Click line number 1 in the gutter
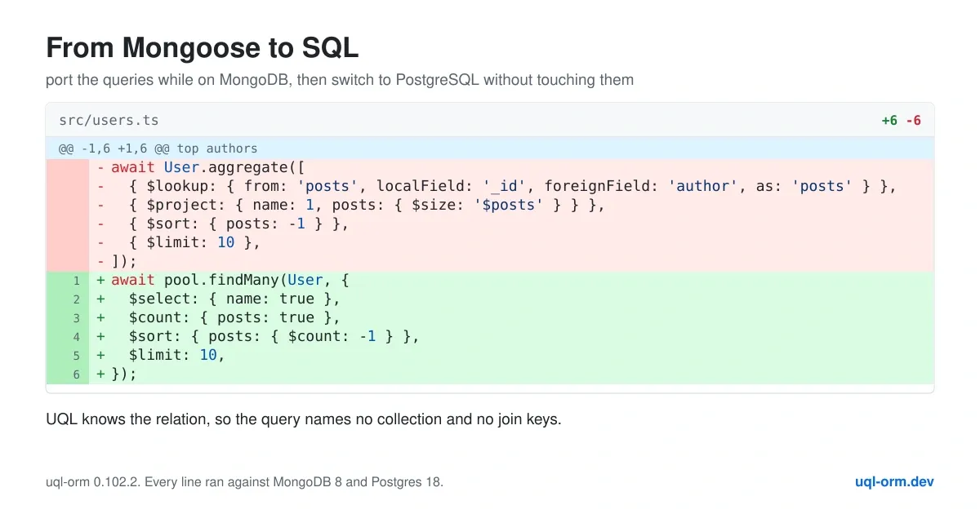980x514 pixels. coord(77,281)
